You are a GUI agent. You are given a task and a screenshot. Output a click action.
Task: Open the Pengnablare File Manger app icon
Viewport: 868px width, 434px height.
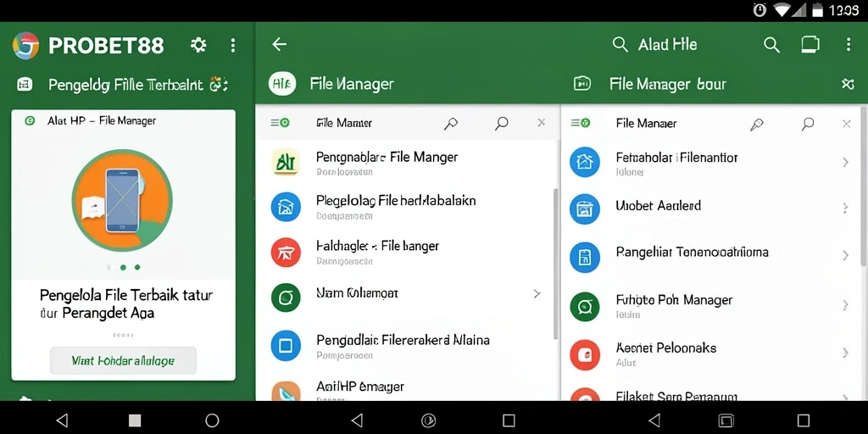tap(286, 162)
